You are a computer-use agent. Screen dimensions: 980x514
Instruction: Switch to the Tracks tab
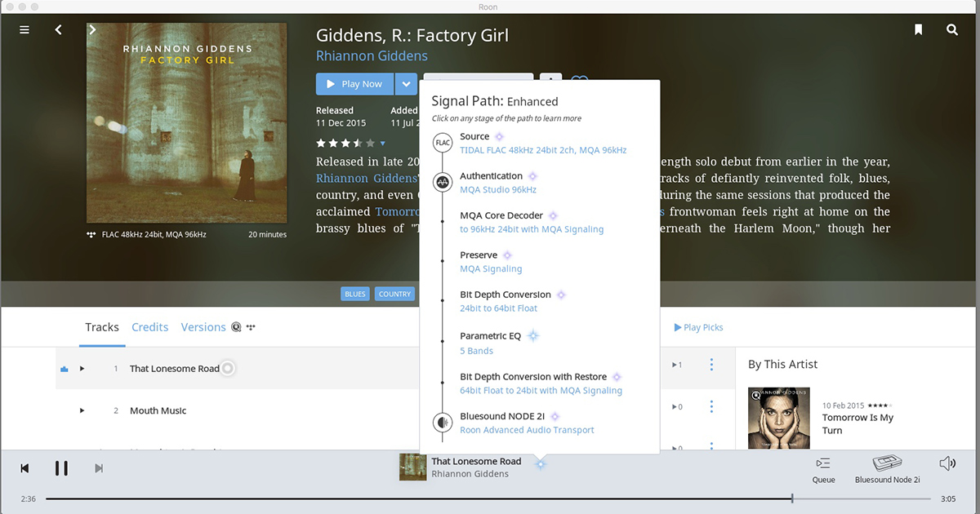coord(102,327)
